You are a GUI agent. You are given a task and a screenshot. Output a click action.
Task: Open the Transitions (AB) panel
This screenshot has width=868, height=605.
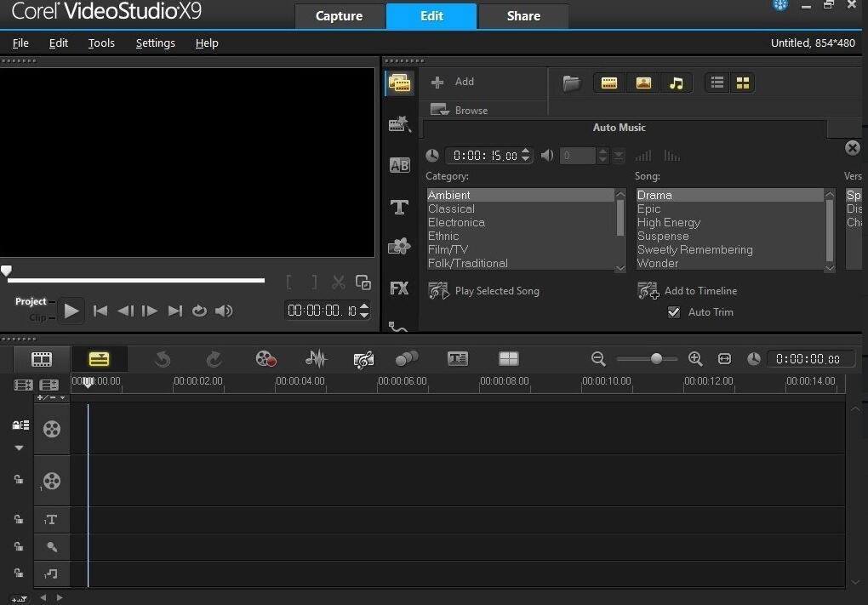[399, 165]
